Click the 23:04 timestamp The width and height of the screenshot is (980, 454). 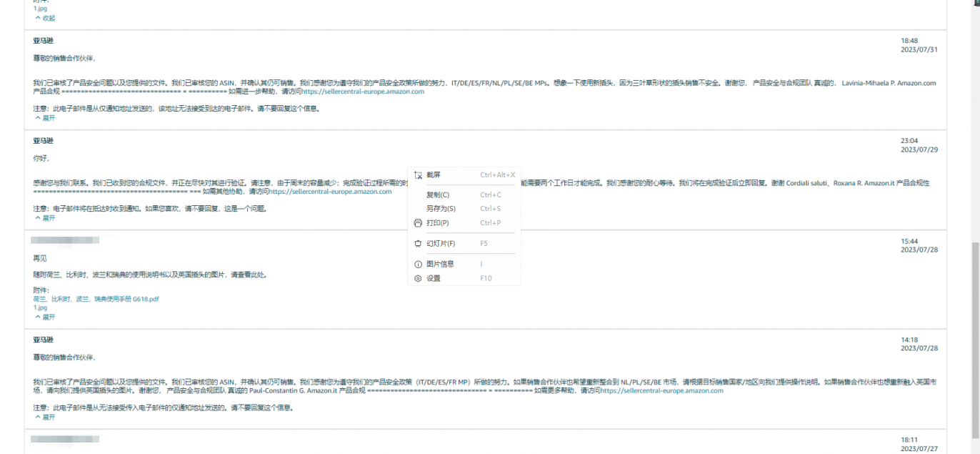909,141
